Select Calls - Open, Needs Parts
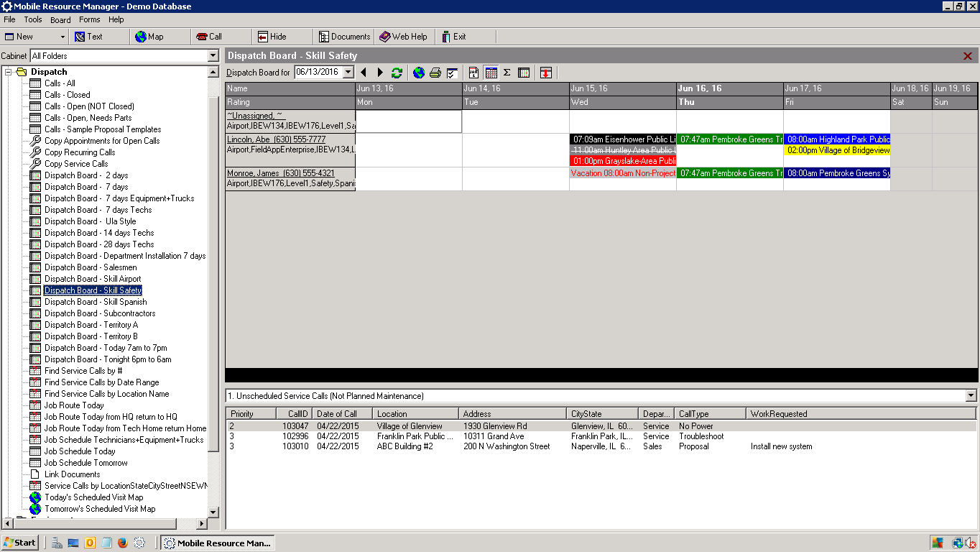The image size is (980, 552). point(88,118)
